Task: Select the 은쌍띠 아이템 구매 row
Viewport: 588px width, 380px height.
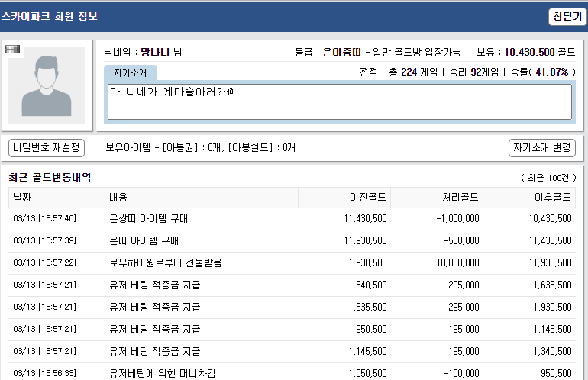Action: [x=292, y=218]
